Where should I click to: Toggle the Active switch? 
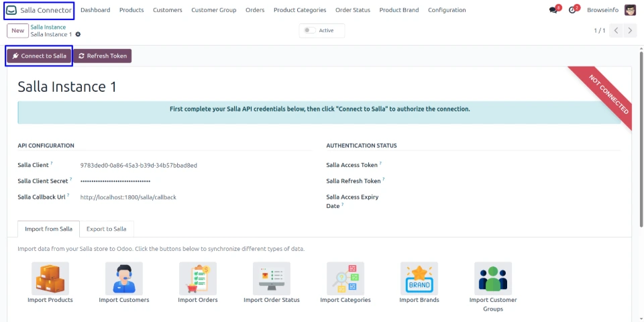point(309,30)
